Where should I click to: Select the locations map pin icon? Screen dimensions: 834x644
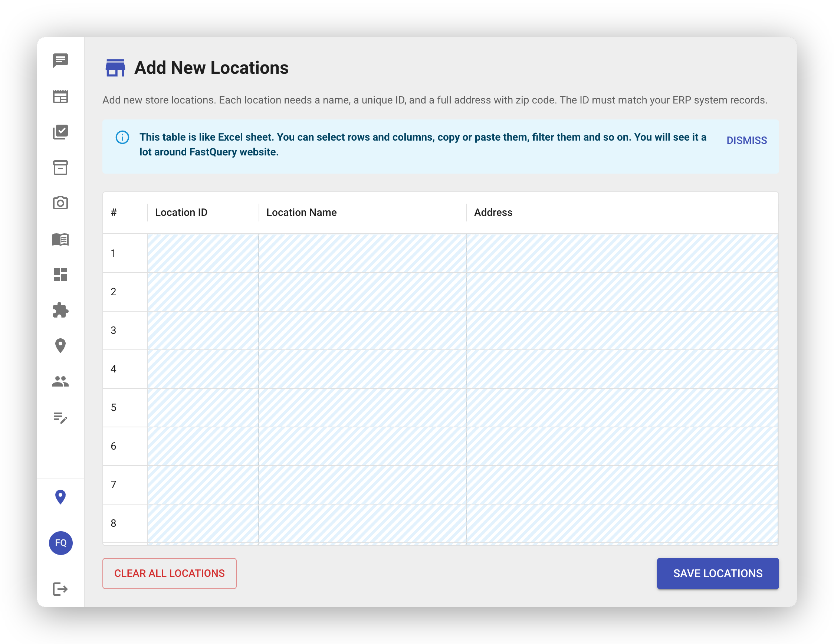tap(60, 346)
